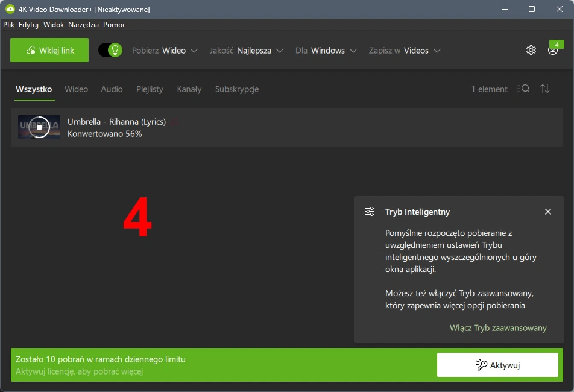Viewport: 574px width, 392px height.
Task: Click the Zostało 10 pobrań limit message
Action: [101, 359]
